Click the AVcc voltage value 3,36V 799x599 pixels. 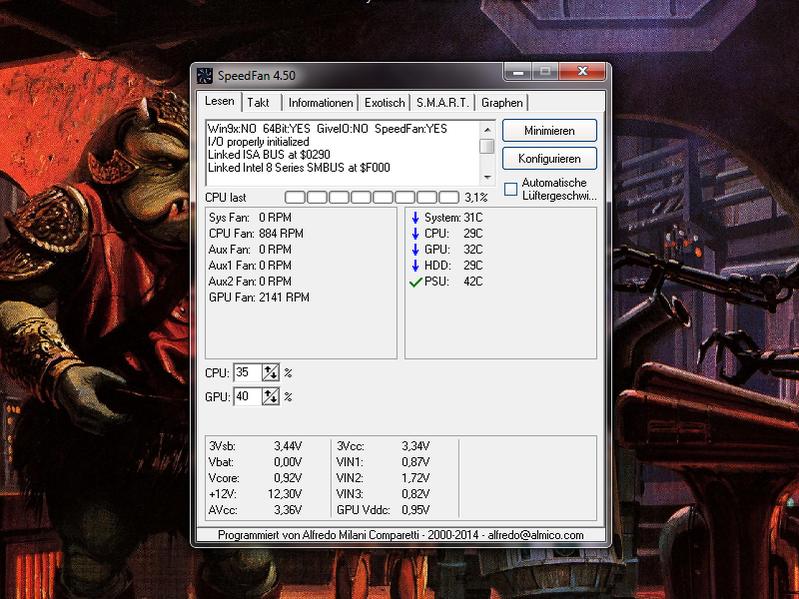coord(288,509)
